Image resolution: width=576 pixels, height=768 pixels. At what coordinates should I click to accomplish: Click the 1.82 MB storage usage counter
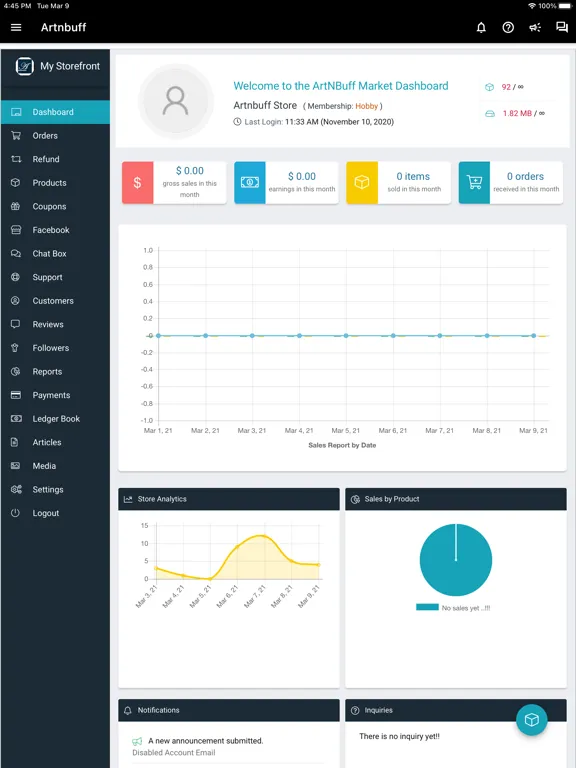515,114
